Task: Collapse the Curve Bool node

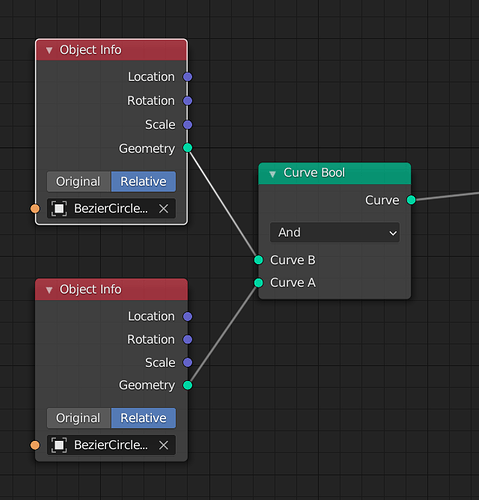Action: click(x=272, y=174)
